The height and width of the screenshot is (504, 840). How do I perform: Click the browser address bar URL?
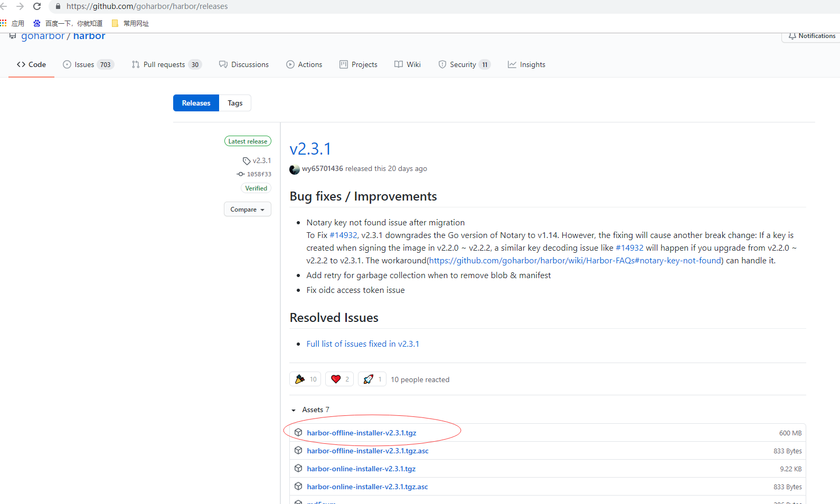(147, 6)
